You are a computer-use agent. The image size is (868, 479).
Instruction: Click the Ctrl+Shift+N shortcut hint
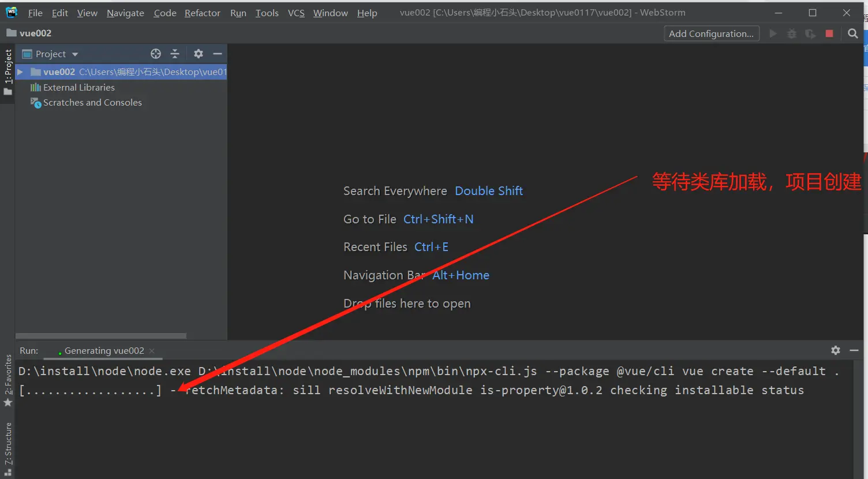438,219
